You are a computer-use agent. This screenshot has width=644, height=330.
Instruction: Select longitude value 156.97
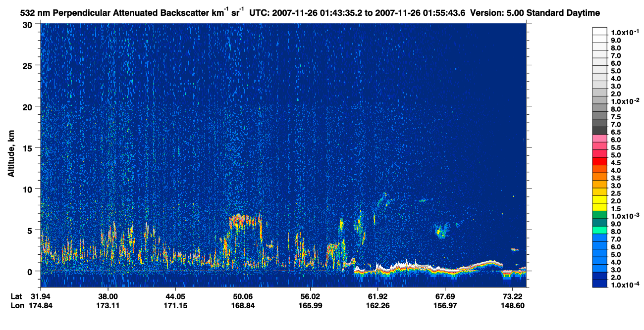click(444, 305)
